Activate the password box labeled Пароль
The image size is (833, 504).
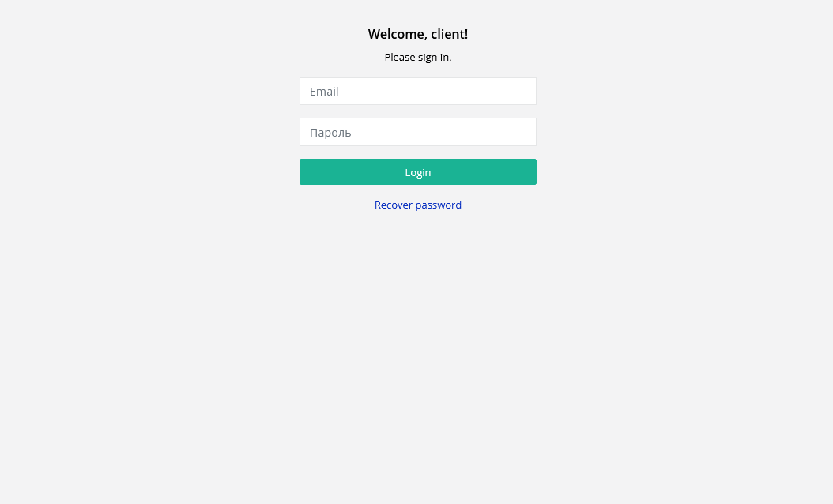click(417, 132)
